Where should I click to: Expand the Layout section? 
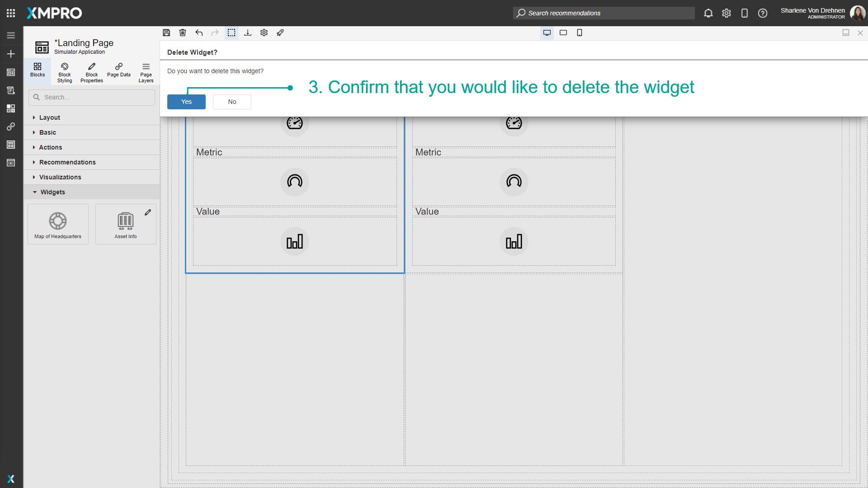(49, 117)
